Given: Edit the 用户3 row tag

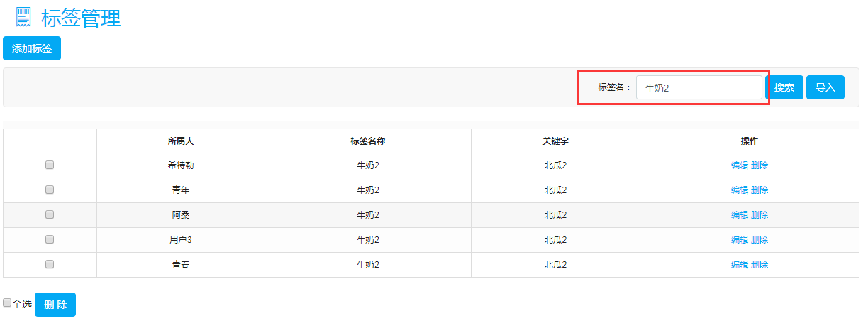Looking at the screenshot, I should click(x=740, y=240).
